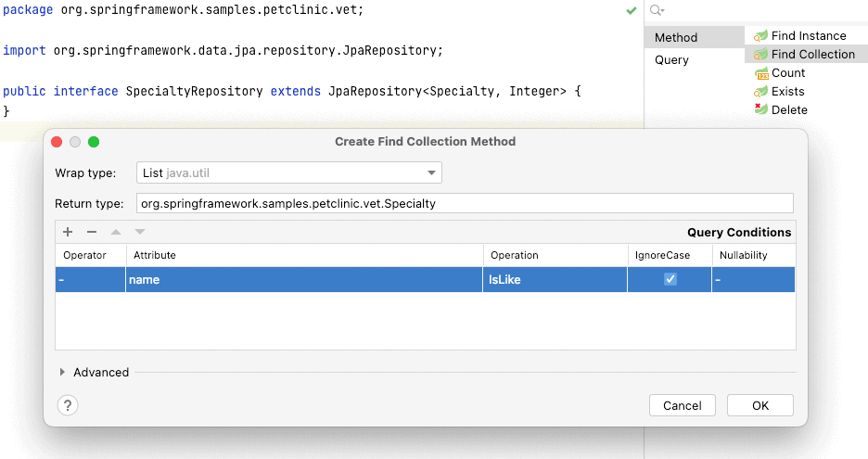This screenshot has width=868, height=459.
Task: Click the Count method icon
Action: coord(760,73)
